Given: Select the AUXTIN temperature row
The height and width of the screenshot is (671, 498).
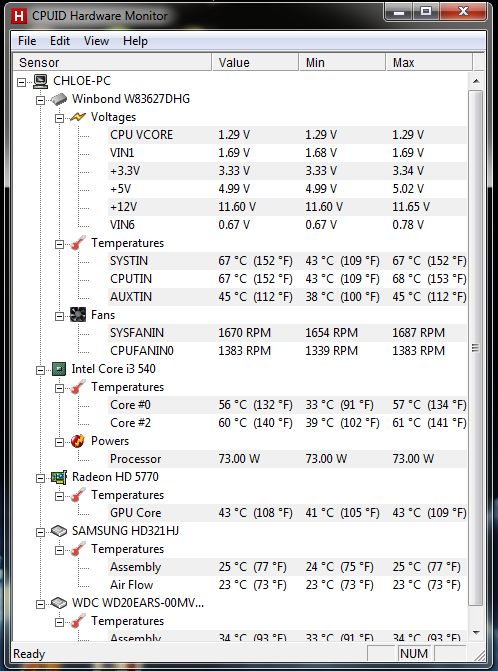Looking at the screenshot, I should (287, 297).
